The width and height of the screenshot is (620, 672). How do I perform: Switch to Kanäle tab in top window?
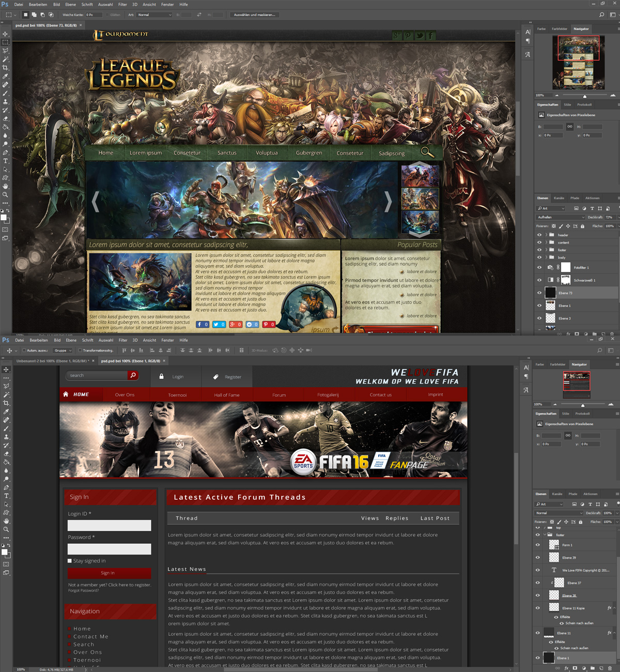(559, 198)
